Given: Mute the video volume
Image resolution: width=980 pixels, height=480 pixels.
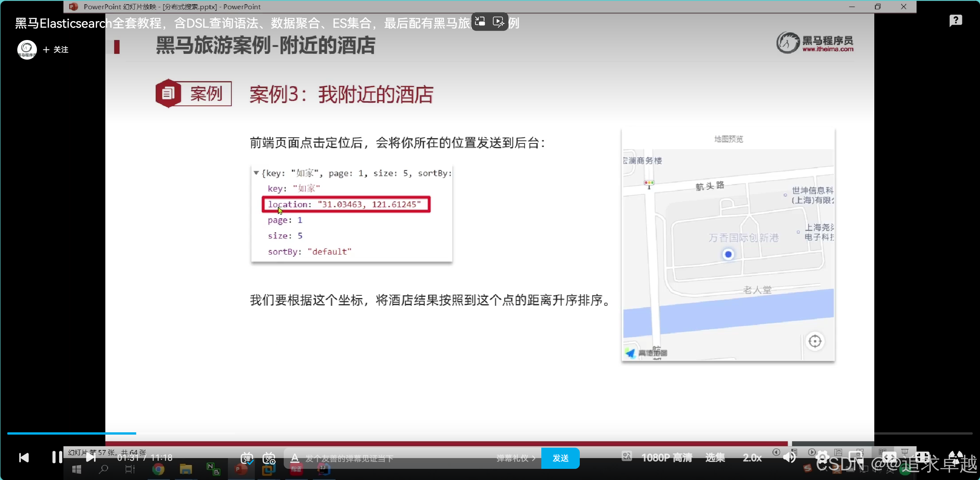Looking at the screenshot, I should click(x=790, y=458).
